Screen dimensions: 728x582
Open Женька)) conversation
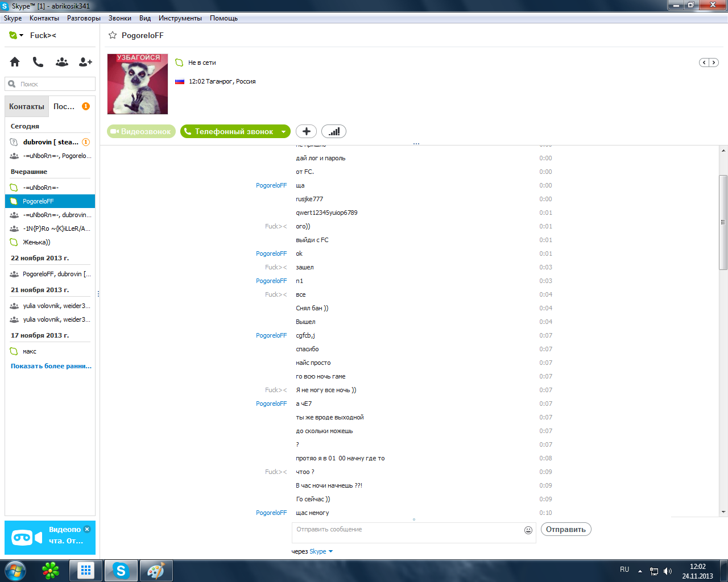(x=50, y=242)
